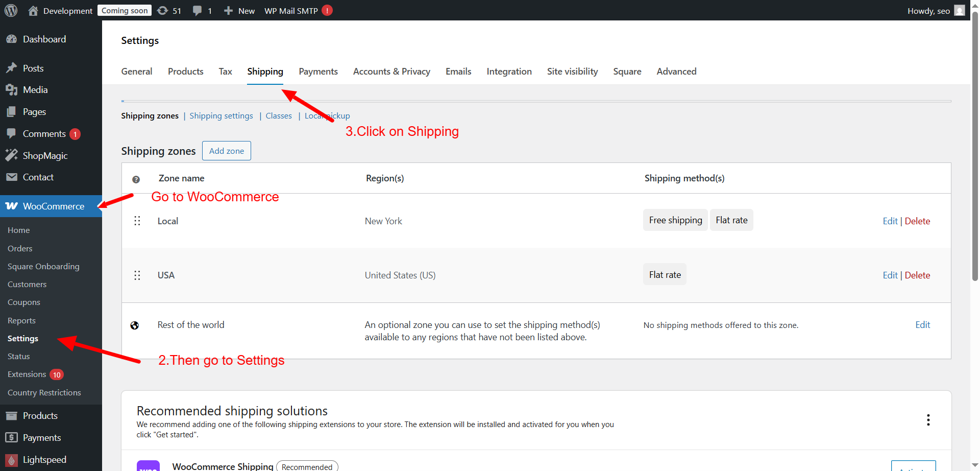Edit the Local shipping zone

890,221
